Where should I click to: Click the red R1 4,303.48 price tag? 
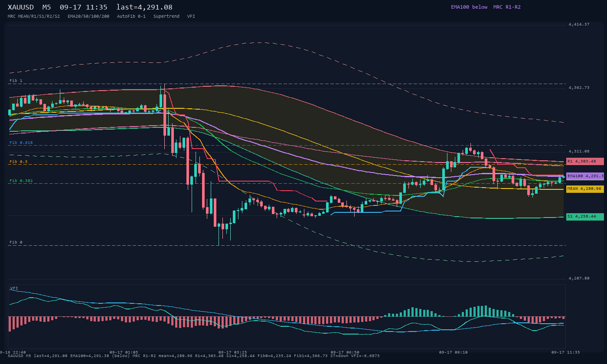click(x=585, y=161)
